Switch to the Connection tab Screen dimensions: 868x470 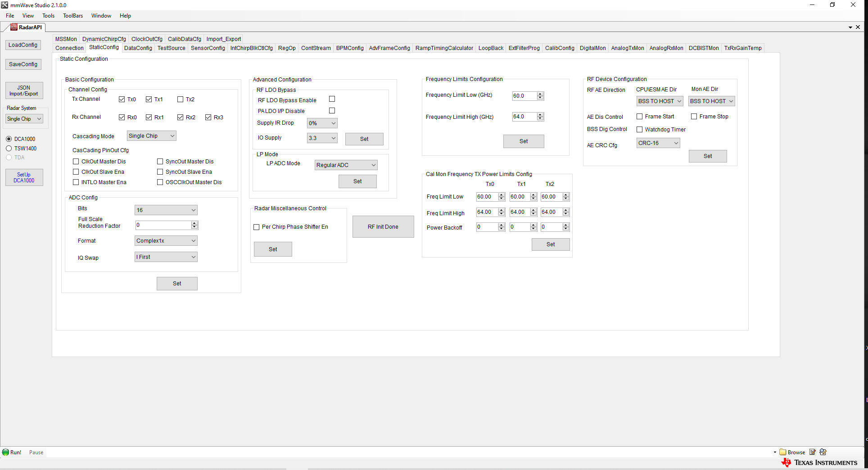(x=69, y=48)
